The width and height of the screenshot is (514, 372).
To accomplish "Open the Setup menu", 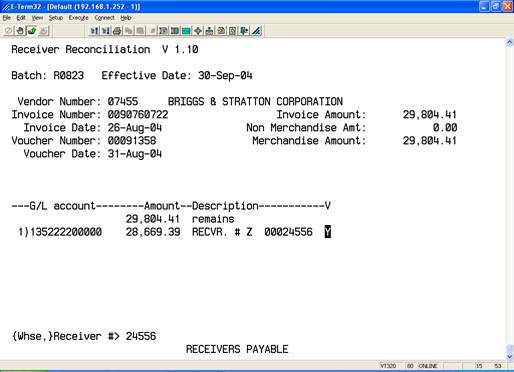I will pyautogui.click(x=56, y=18).
